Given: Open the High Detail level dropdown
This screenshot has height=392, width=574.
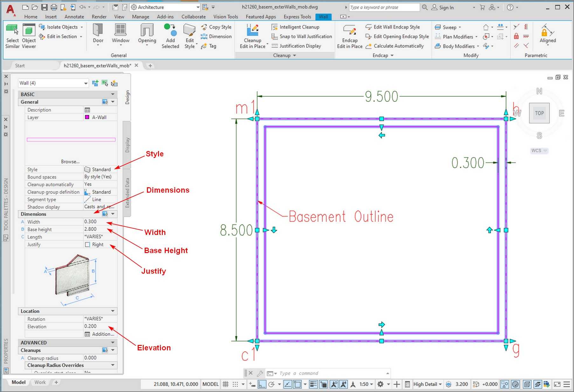Looking at the screenshot, I should click(427, 384).
